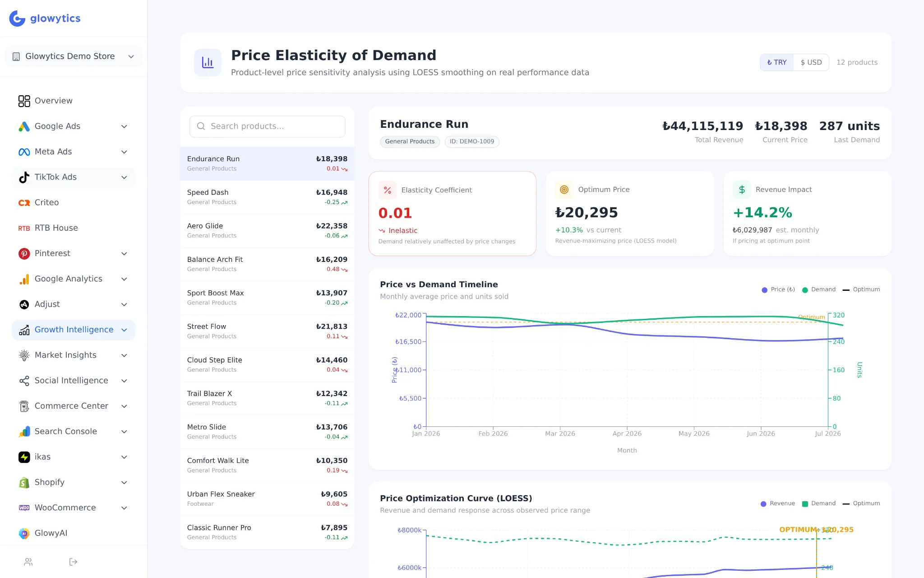Click the Optimum price ₺20,295 value
Viewport: 924px width, 578px height.
587,213
